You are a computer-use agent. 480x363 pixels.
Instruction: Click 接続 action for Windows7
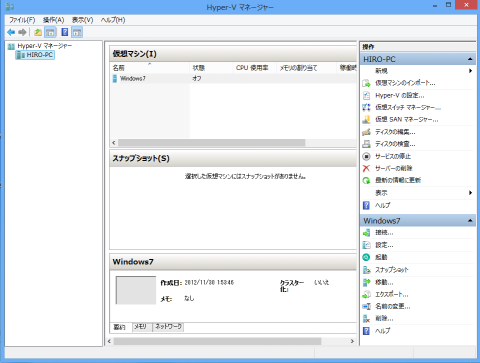pyautogui.click(x=384, y=233)
